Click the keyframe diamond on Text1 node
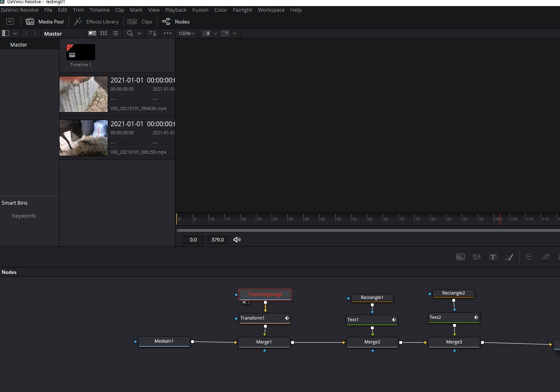The height and width of the screenshot is (392, 560). [x=394, y=320]
